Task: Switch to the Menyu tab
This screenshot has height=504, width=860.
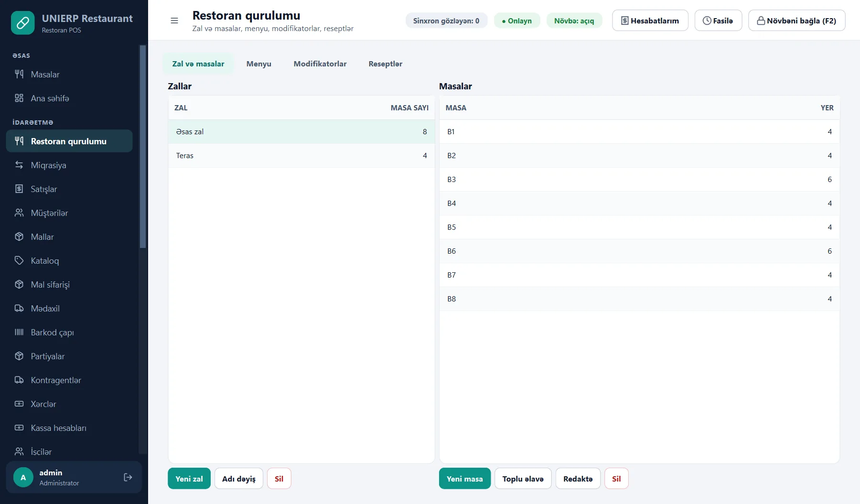Action: pos(258,64)
